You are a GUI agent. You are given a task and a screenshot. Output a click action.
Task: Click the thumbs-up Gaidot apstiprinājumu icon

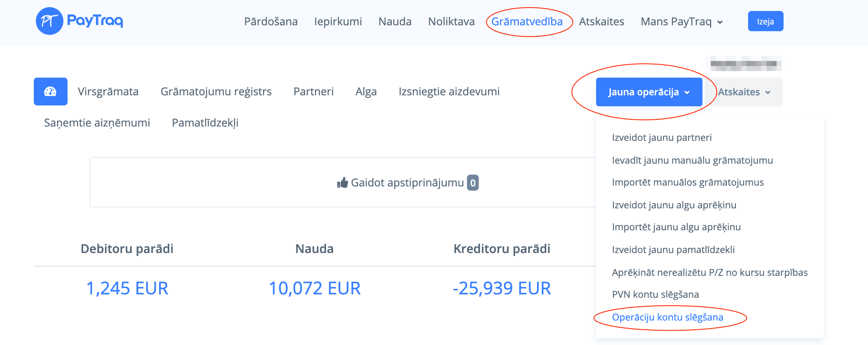coord(342,183)
